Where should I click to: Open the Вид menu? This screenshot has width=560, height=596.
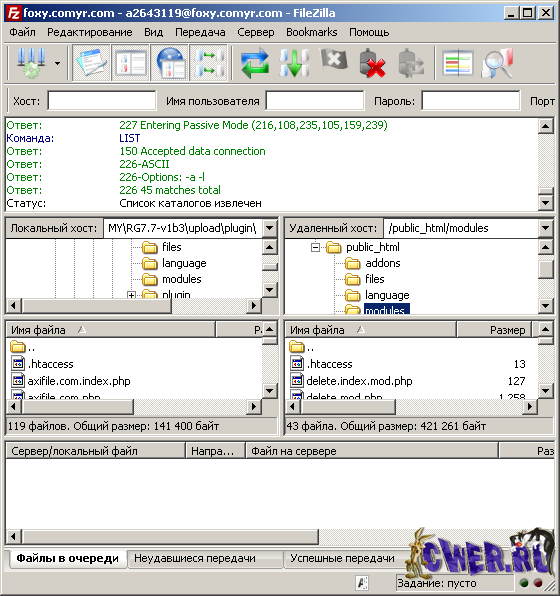(154, 32)
